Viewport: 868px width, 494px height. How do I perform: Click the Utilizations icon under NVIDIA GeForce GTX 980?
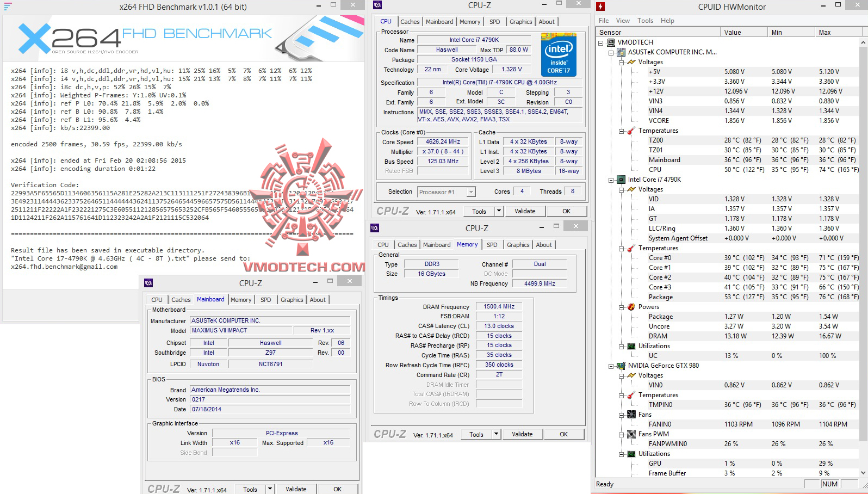point(631,454)
